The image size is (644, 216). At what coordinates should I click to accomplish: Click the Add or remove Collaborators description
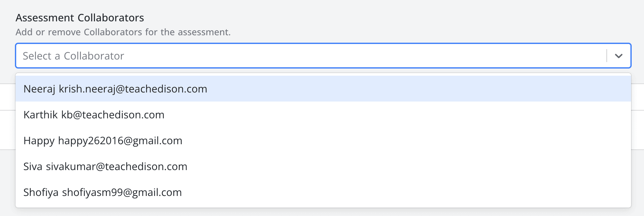[123, 32]
